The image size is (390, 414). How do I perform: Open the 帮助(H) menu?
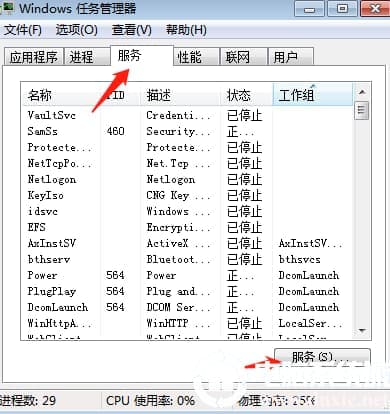186,30
